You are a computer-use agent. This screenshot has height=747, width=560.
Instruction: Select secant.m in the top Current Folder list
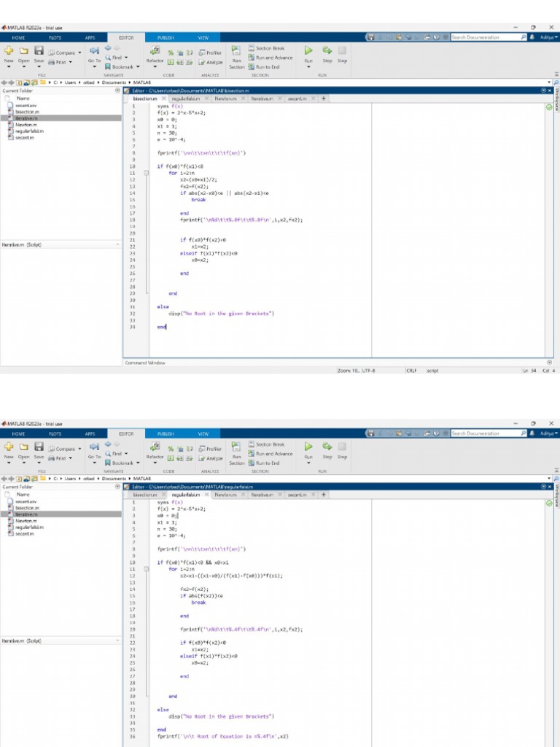pos(23,136)
